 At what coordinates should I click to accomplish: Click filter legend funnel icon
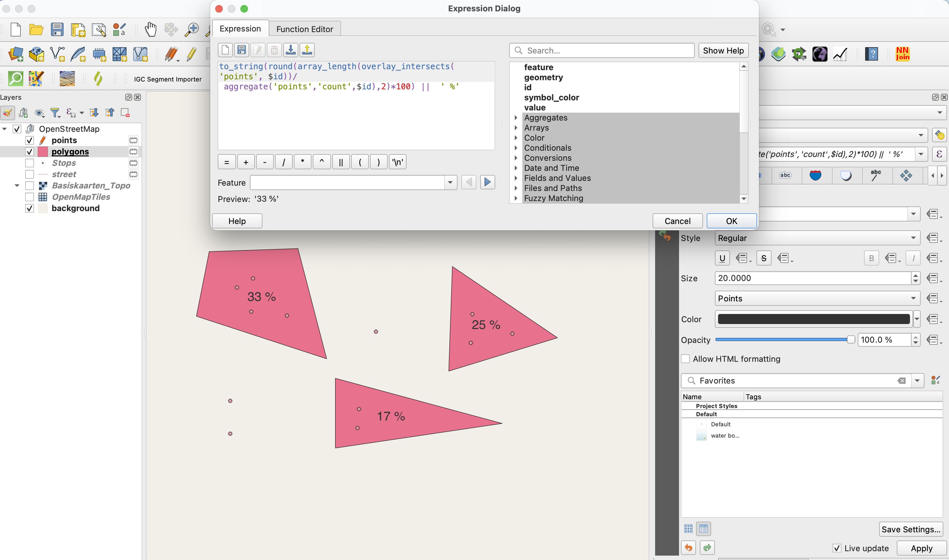pyautogui.click(x=55, y=112)
